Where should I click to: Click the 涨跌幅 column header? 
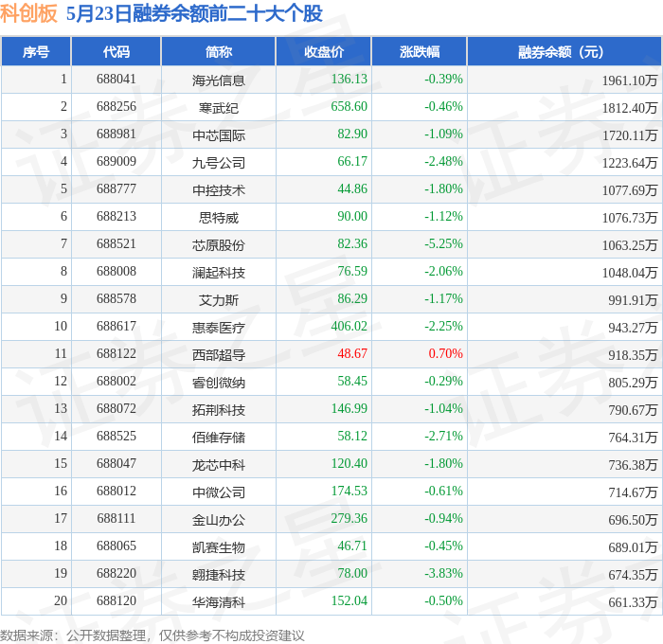pyautogui.click(x=420, y=51)
